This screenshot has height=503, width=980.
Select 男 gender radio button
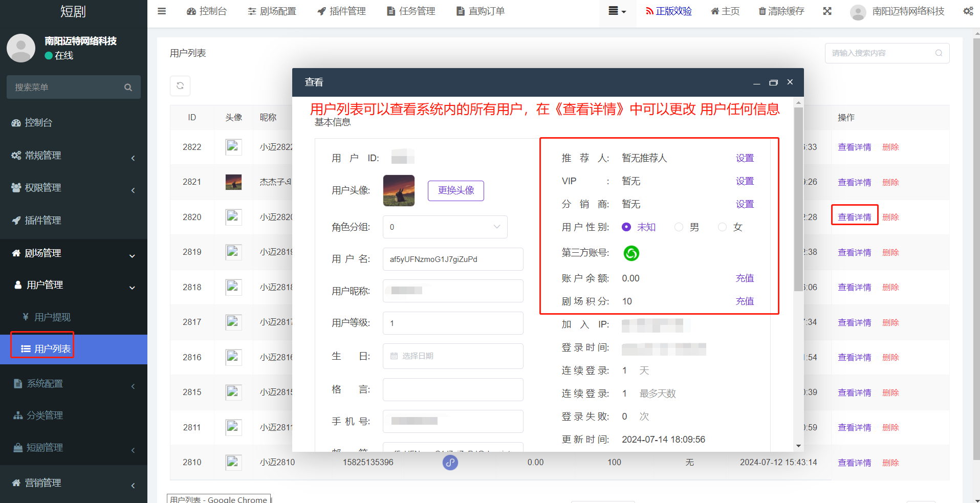click(x=679, y=227)
